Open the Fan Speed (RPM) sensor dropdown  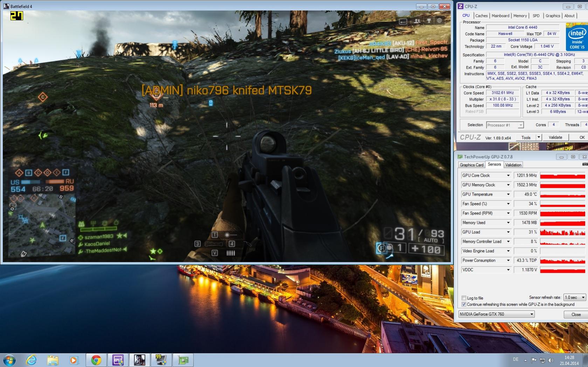tap(508, 213)
